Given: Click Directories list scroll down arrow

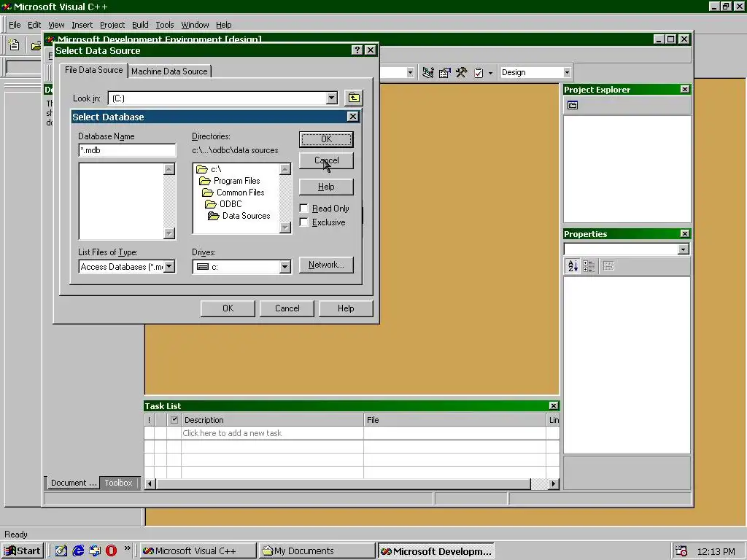Looking at the screenshot, I should (285, 227).
